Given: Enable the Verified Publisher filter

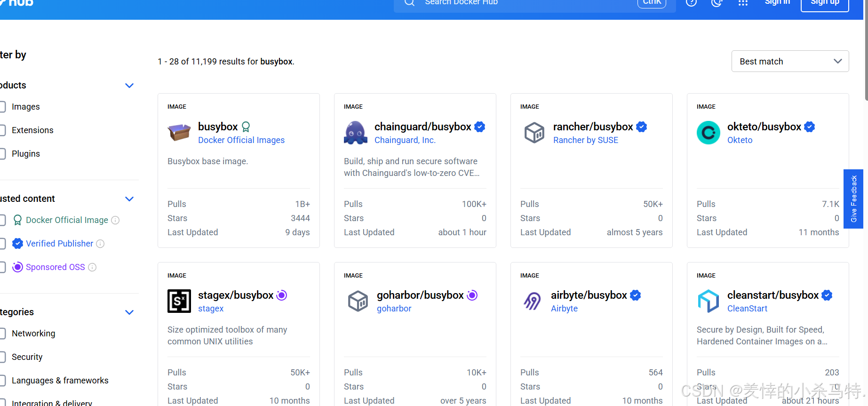Looking at the screenshot, I should [2, 244].
